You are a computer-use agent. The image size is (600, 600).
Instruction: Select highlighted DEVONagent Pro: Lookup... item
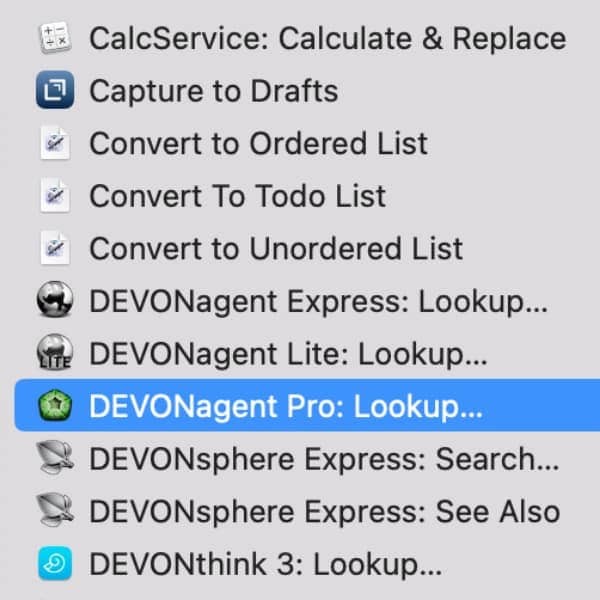click(286, 408)
